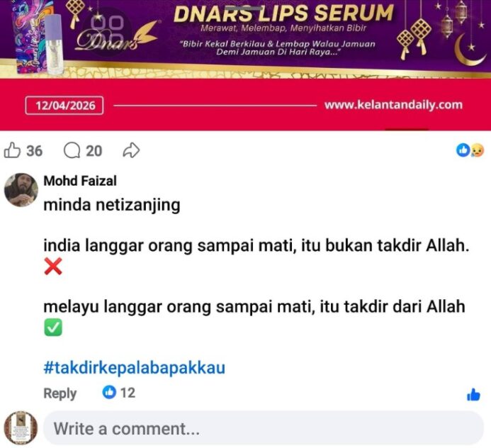View the like and sad reaction emojis
Image resolution: width=491 pixels, height=448 pixels.
[470, 150]
